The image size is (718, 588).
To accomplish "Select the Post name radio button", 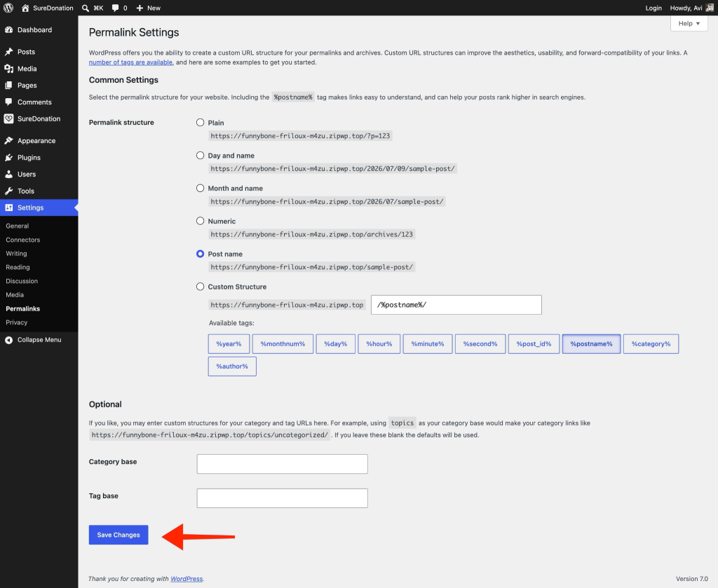I will point(200,254).
